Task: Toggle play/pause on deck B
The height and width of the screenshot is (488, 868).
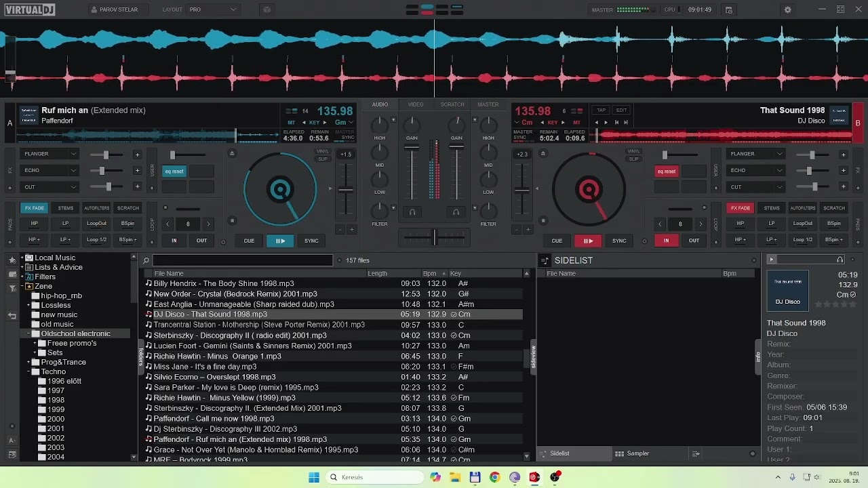Action: click(x=588, y=241)
